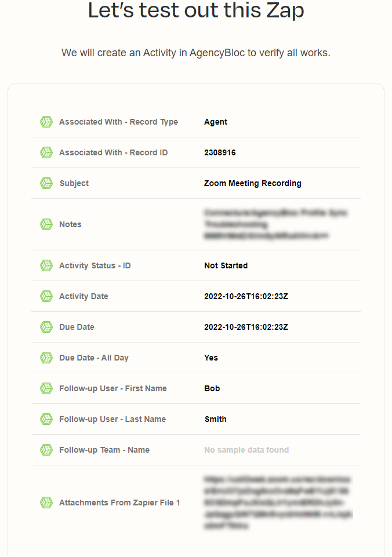
Task: Select the record ID value 2308916
Action: point(220,152)
